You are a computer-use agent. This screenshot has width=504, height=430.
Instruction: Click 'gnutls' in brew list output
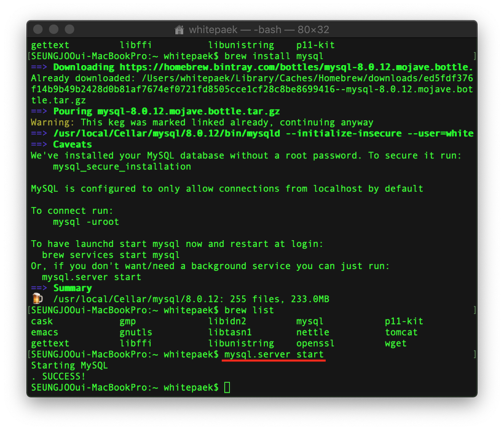(x=136, y=332)
